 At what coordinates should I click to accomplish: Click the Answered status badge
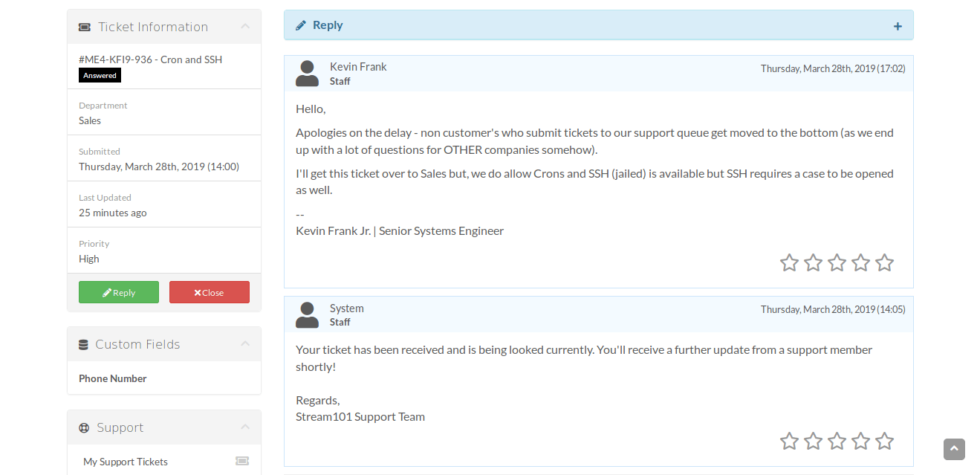pyautogui.click(x=100, y=75)
